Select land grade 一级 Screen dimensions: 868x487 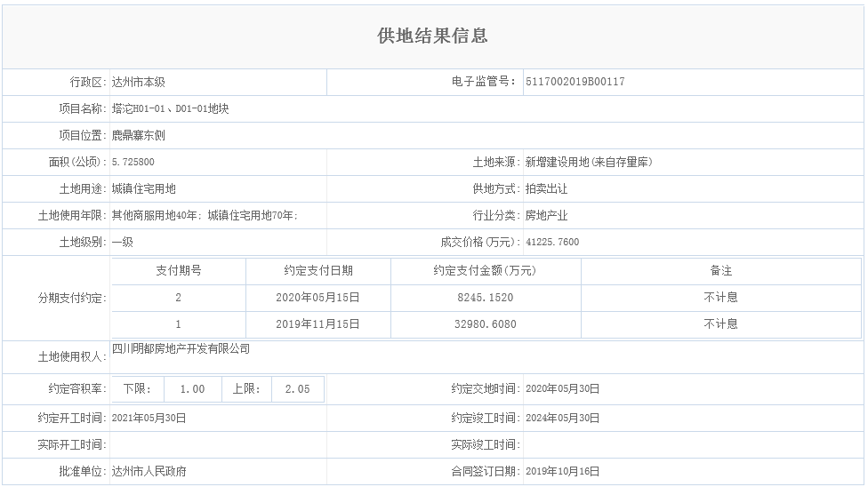(x=123, y=242)
